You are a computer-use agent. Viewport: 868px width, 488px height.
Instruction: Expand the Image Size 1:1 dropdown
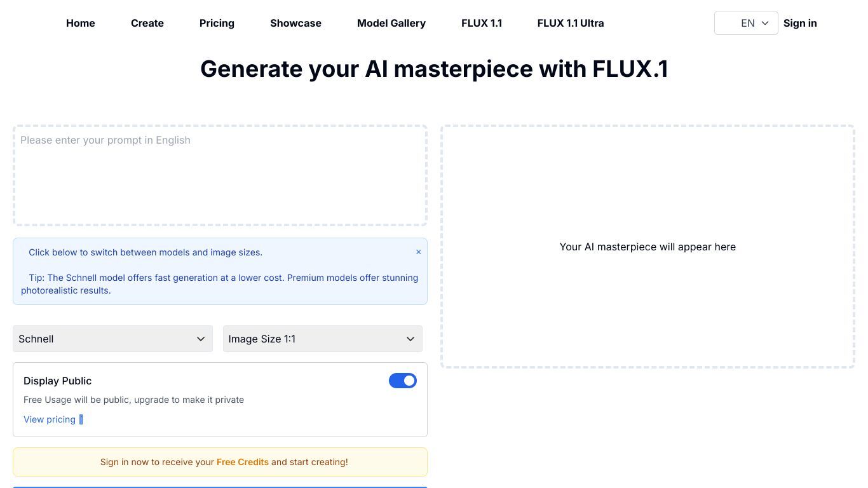click(322, 339)
